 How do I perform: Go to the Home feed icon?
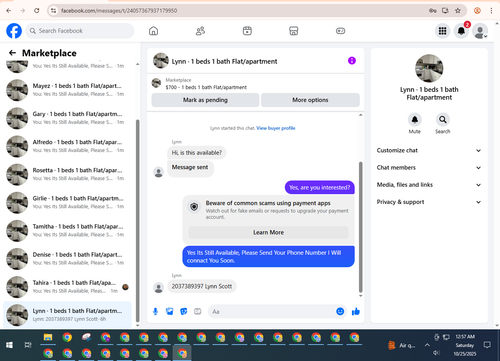153,31
